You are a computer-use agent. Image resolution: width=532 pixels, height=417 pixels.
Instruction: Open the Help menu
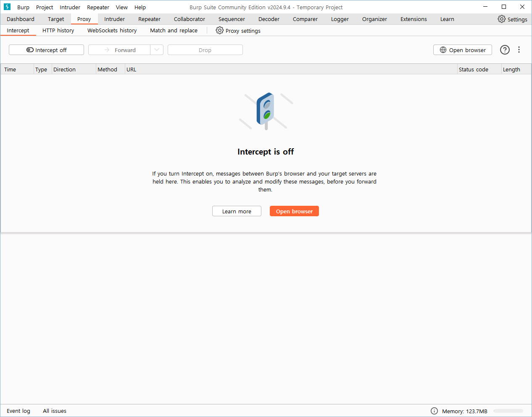tap(140, 7)
